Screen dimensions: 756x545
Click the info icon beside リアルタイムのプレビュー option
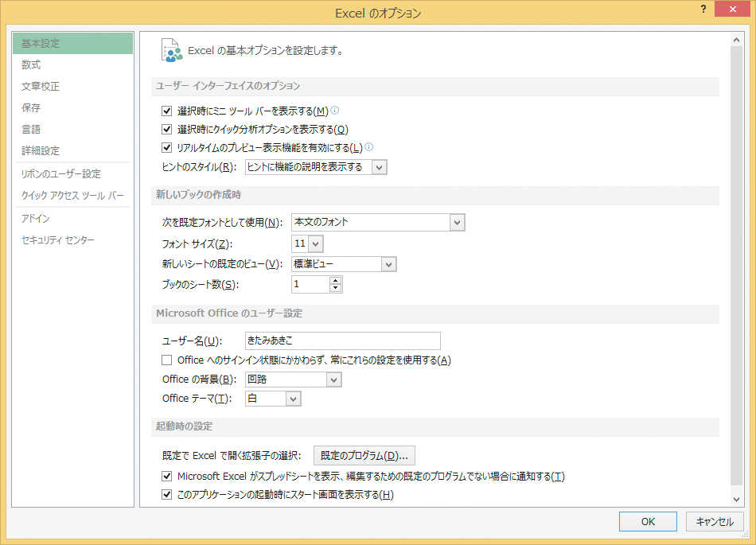(368, 147)
